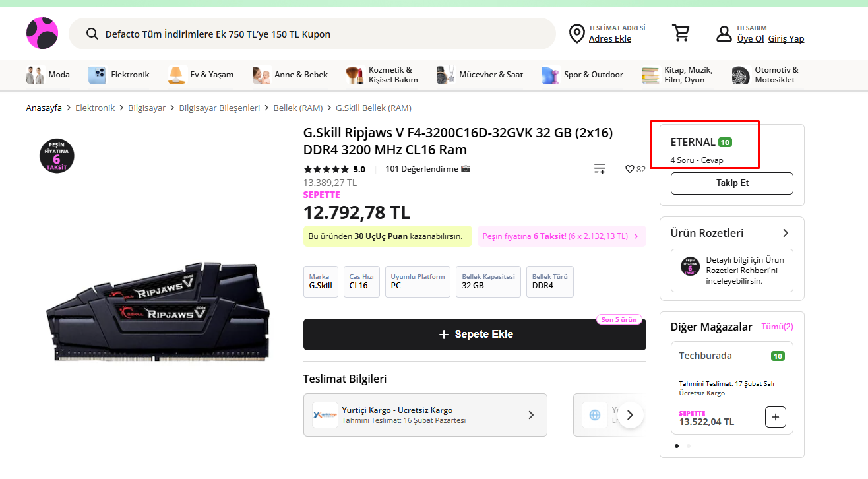This screenshot has width=868, height=479.
Task: Click the globe icon on the second delivery card
Action: tap(595, 415)
